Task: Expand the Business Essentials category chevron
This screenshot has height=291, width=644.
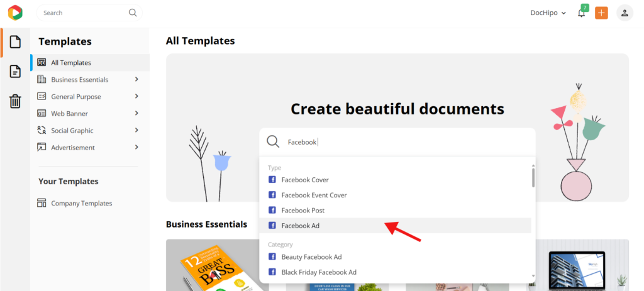Action: coord(136,79)
